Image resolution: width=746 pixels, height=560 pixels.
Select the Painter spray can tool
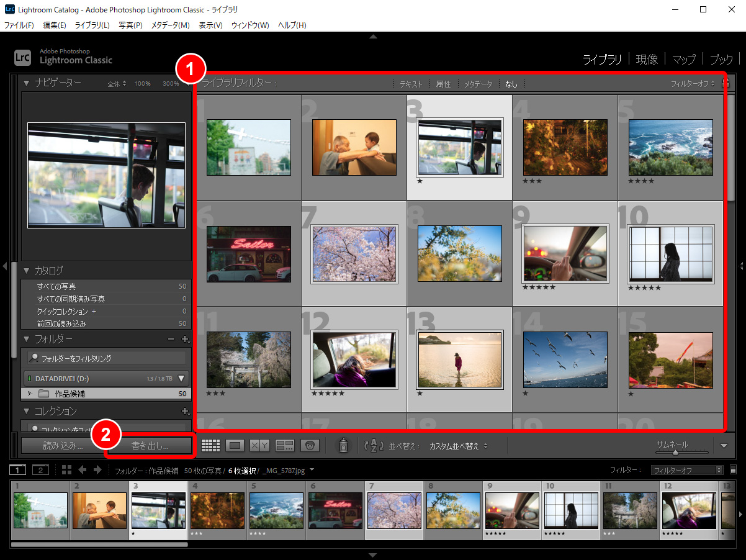343,445
